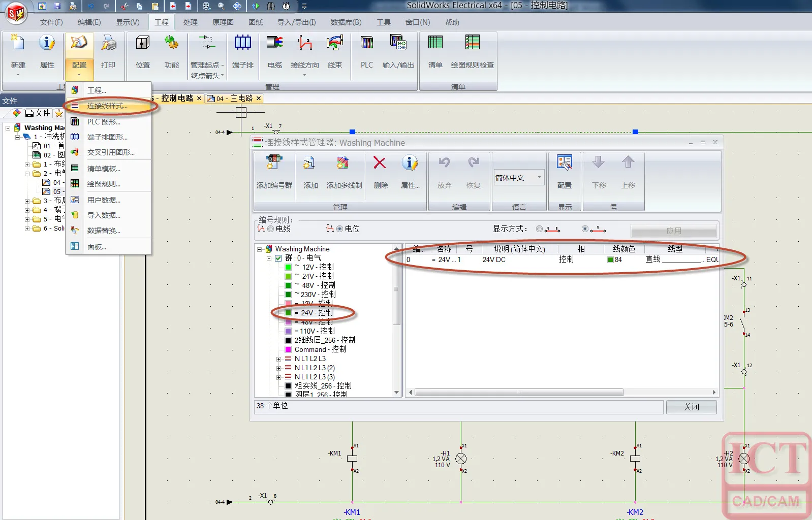Image resolution: width=812 pixels, height=520 pixels.
Task: Select the 电线 numbering rule radio button
Action: (270, 229)
